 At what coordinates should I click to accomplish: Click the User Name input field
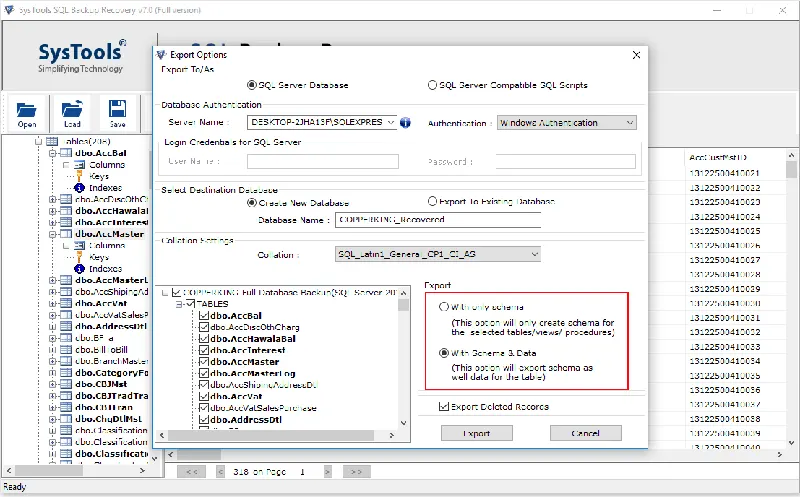point(322,162)
